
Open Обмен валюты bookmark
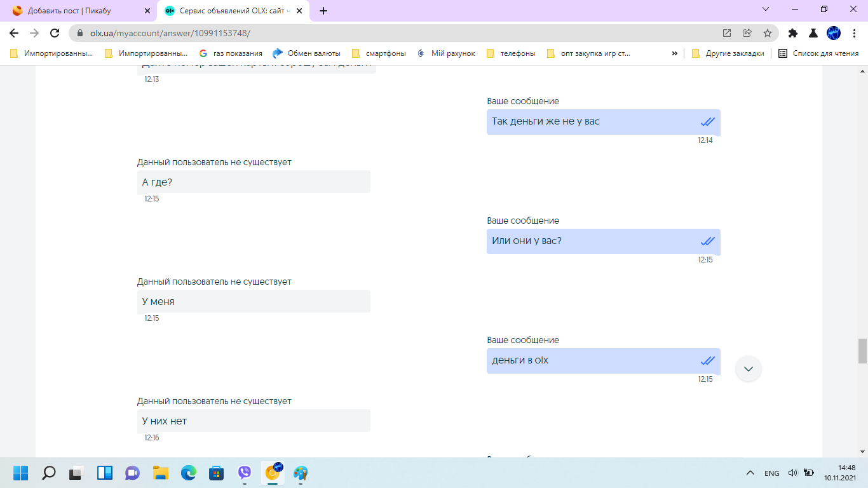coord(306,53)
